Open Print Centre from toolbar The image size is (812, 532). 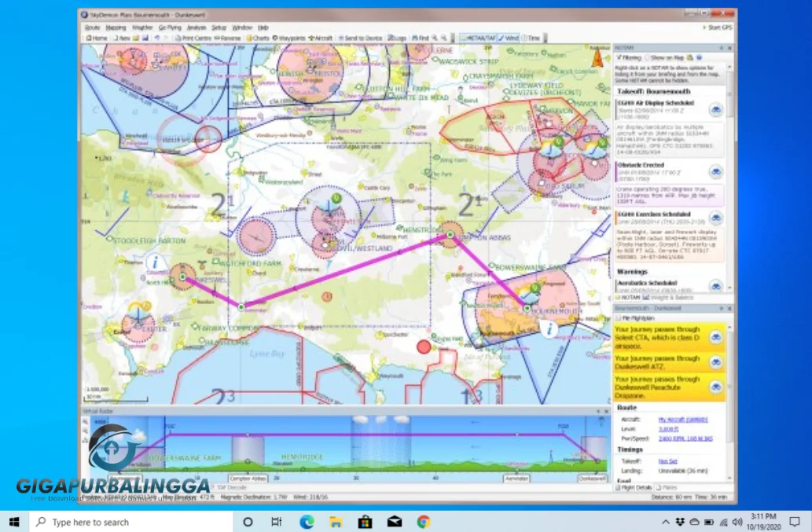[x=193, y=38]
